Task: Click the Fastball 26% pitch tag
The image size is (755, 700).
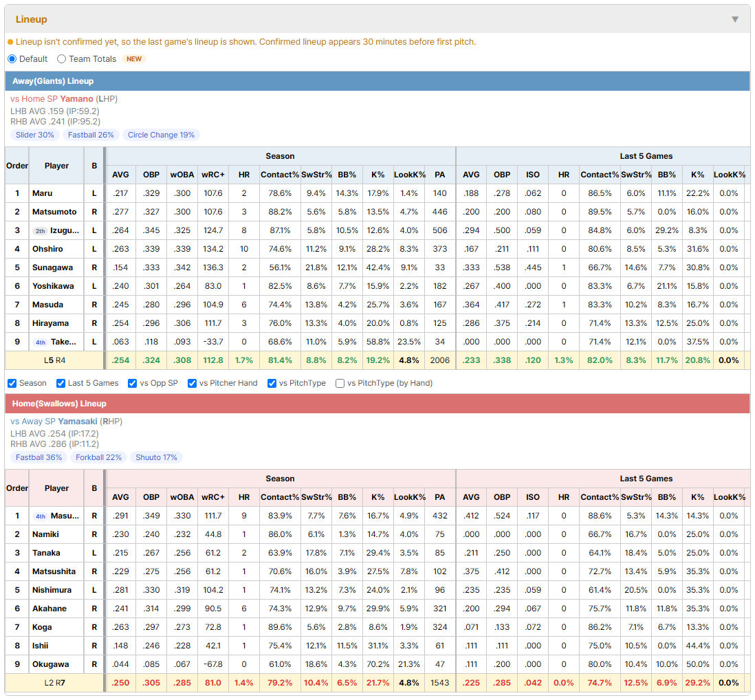Action: point(91,135)
